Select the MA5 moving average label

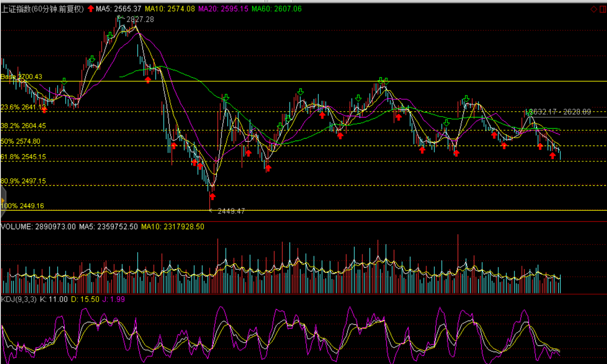click(x=118, y=9)
